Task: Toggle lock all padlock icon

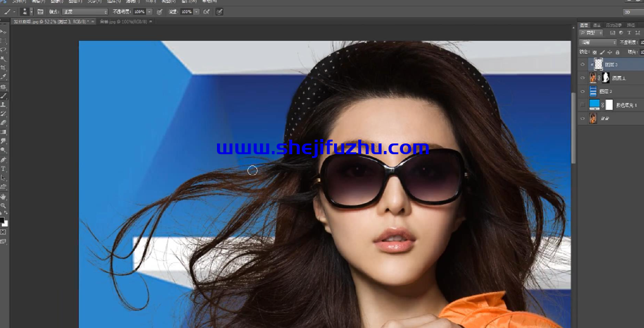Action: [x=617, y=52]
